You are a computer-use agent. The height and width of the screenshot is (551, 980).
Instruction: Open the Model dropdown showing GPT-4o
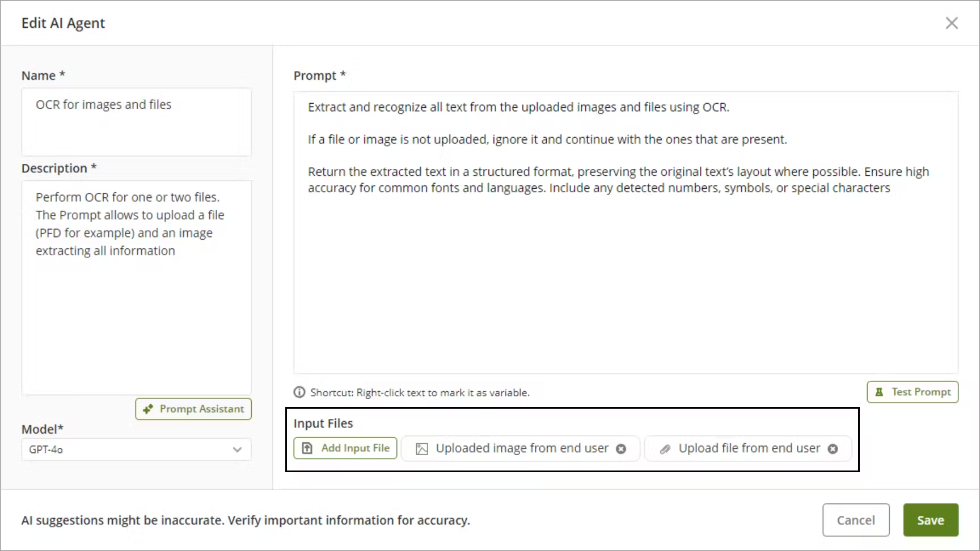tap(136, 450)
